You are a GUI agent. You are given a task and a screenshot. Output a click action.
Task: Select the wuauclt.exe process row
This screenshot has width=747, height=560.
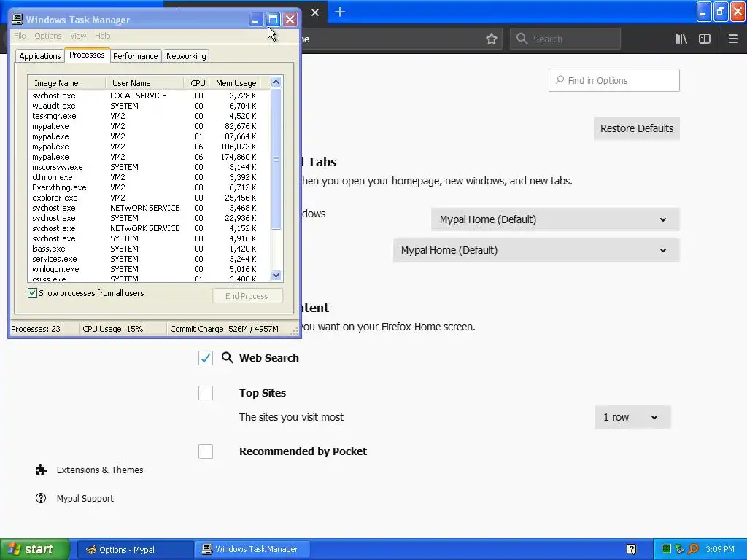(149, 106)
